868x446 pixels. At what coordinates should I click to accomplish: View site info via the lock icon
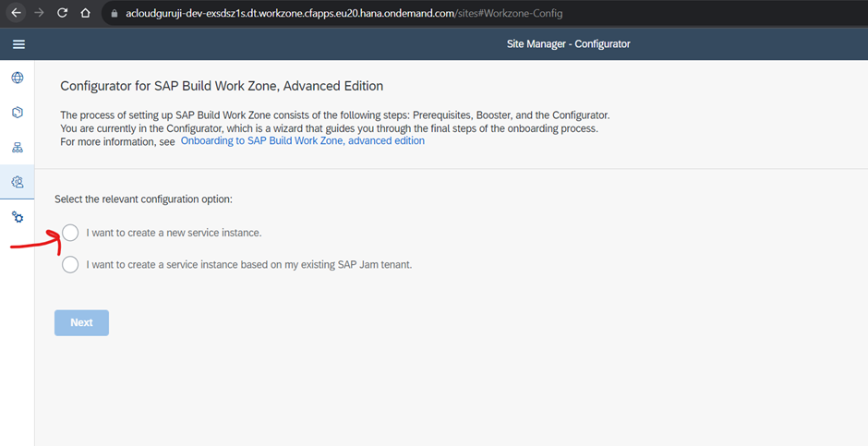(115, 14)
